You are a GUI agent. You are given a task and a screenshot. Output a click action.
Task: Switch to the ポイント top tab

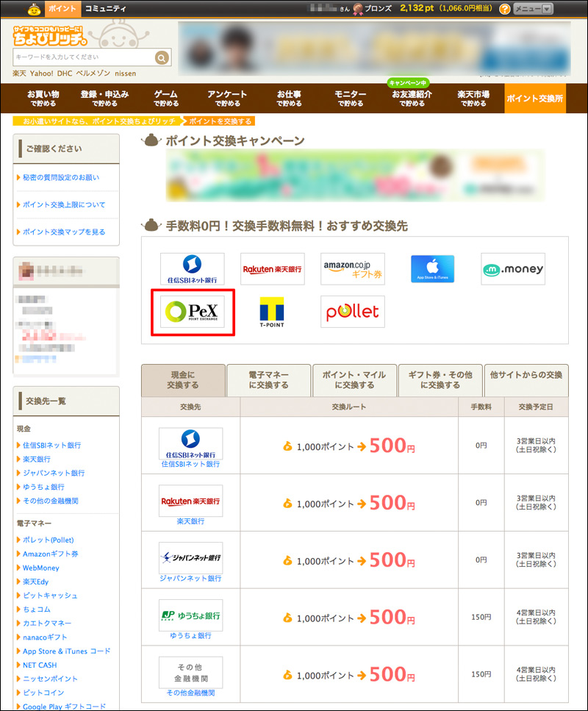62,9
